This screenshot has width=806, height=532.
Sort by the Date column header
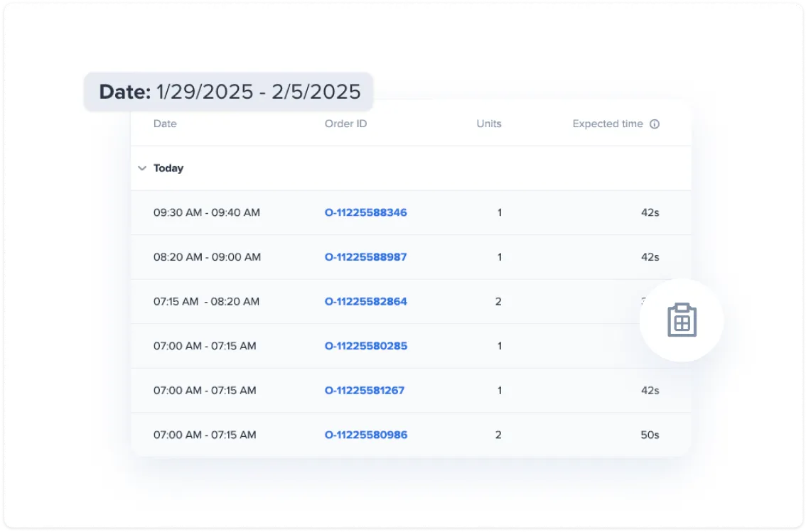pos(165,124)
